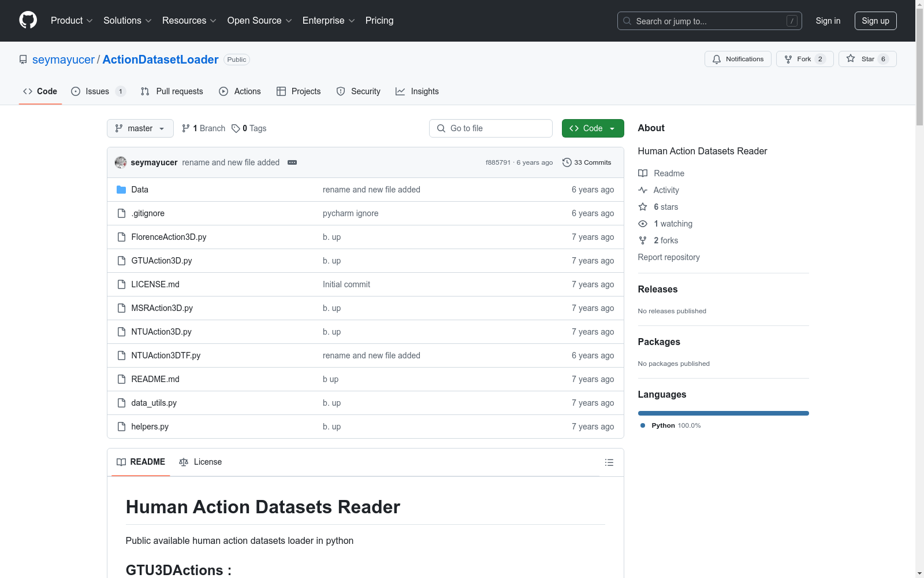Image resolution: width=924 pixels, height=578 pixels.
Task: Open the MSRAction3D.py file
Action: [x=162, y=308]
